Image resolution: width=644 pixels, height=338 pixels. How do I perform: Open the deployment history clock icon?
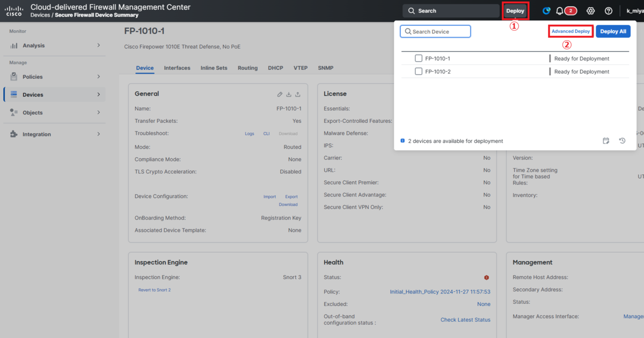click(622, 141)
